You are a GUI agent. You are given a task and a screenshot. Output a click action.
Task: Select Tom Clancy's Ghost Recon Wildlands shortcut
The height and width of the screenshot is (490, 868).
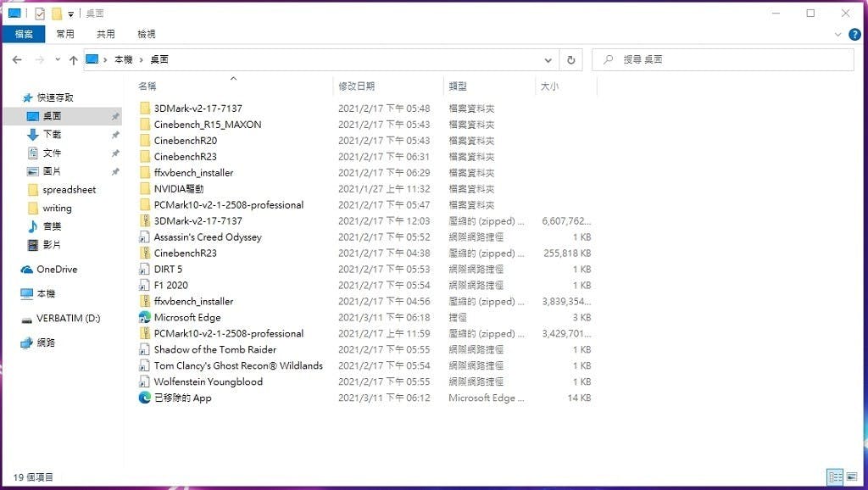(x=238, y=365)
